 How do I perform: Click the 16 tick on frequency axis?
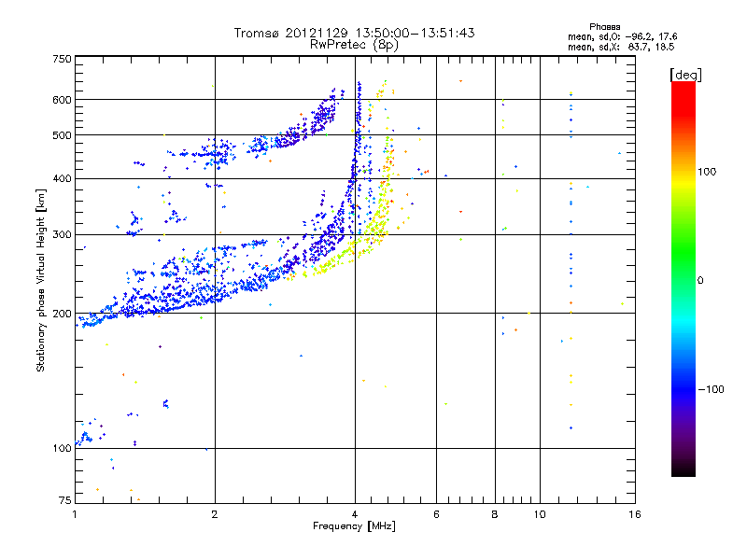coord(633,515)
